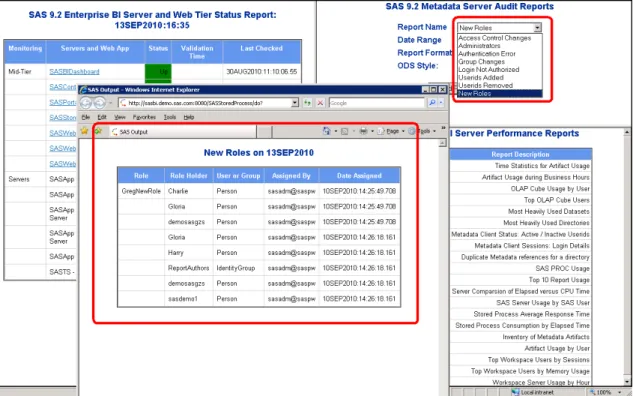Click the ReportAuthors role holder cell

coord(189,268)
